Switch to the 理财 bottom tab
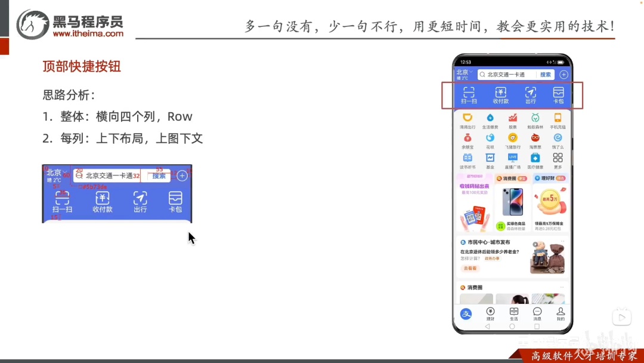Viewport: 644px width, 363px height. (490, 313)
